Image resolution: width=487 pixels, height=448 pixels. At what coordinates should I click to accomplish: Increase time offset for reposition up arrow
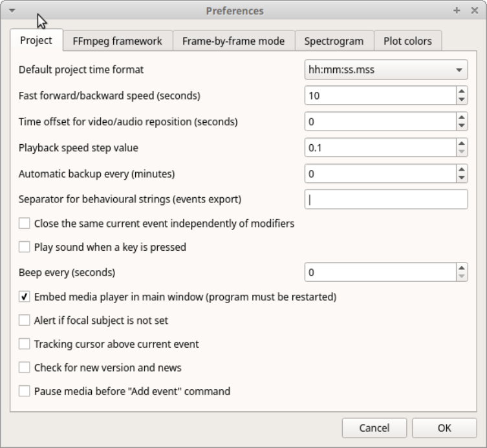pyautogui.click(x=461, y=118)
